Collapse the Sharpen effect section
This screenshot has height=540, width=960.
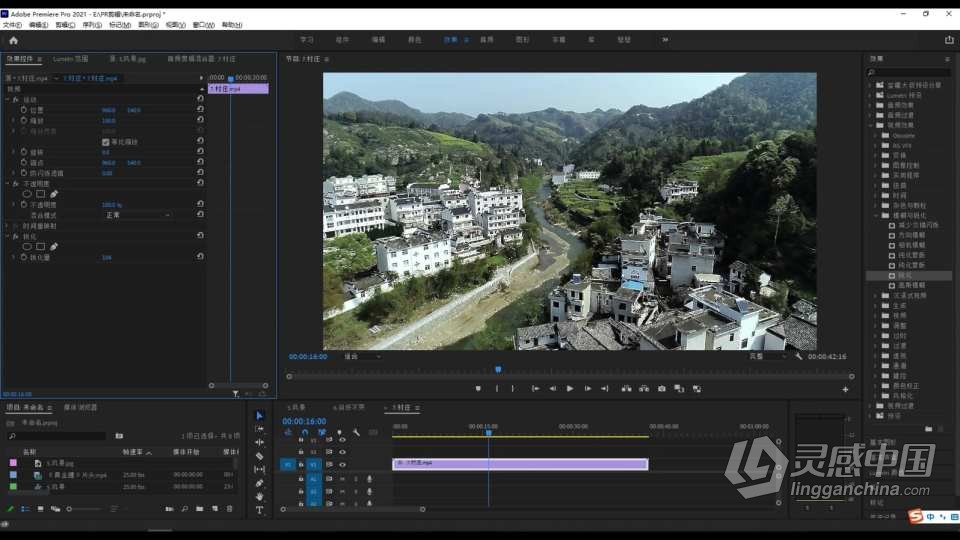pyautogui.click(x=8, y=236)
